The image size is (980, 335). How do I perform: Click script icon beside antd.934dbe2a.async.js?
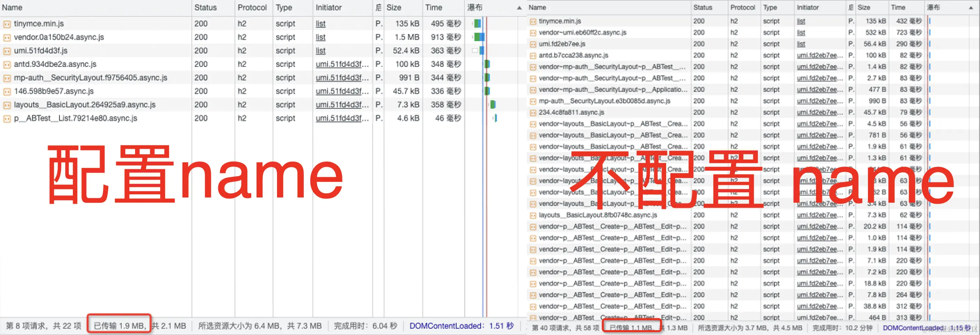(7, 64)
